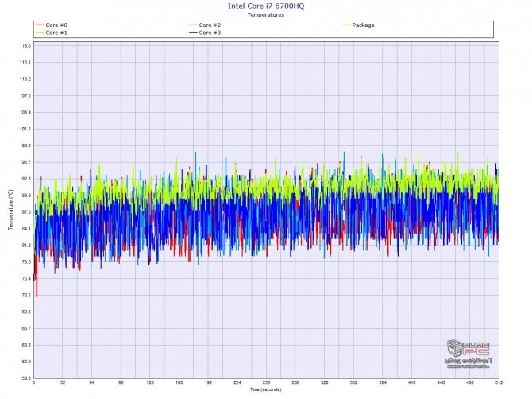532x399 pixels.
Task: Click the 416 time axis tick label
Action: tap(411, 382)
